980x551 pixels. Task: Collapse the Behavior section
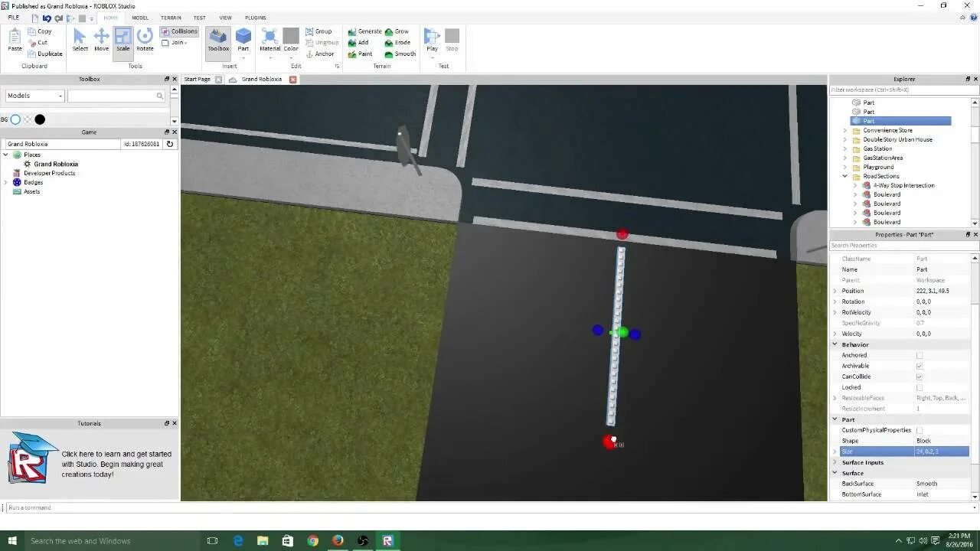pyautogui.click(x=835, y=344)
